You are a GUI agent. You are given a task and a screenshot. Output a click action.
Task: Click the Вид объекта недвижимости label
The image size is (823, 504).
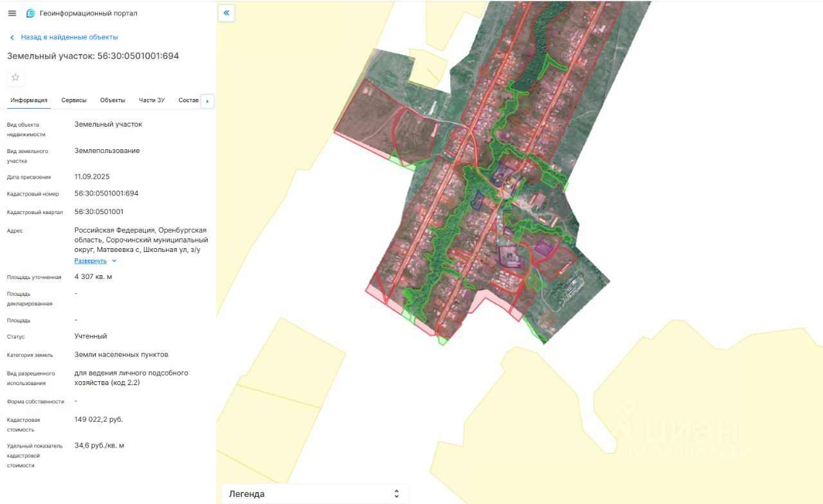click(x=26, y=129)
